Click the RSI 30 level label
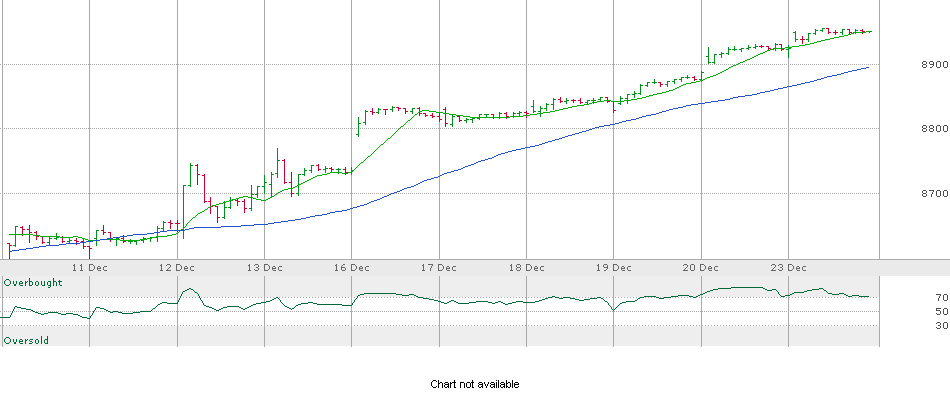This screenshot has width=950, height=418. coord(942,326)
